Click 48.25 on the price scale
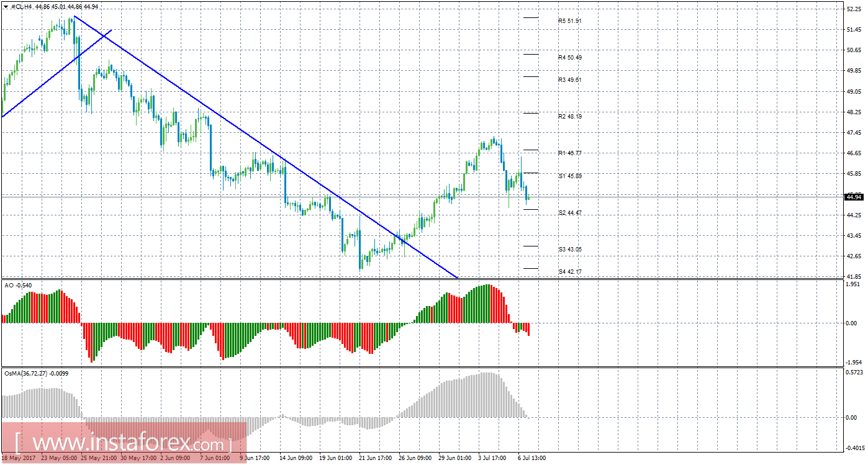The width and height of the screenshot is (868, 465). tap(854, 112)
